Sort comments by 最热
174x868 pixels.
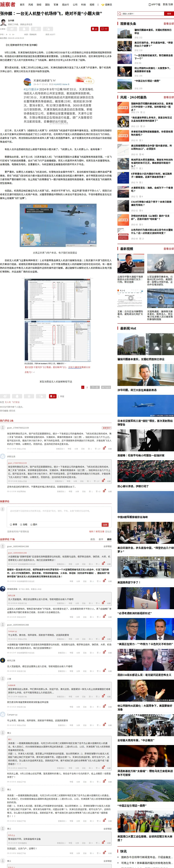coord(93,539)
